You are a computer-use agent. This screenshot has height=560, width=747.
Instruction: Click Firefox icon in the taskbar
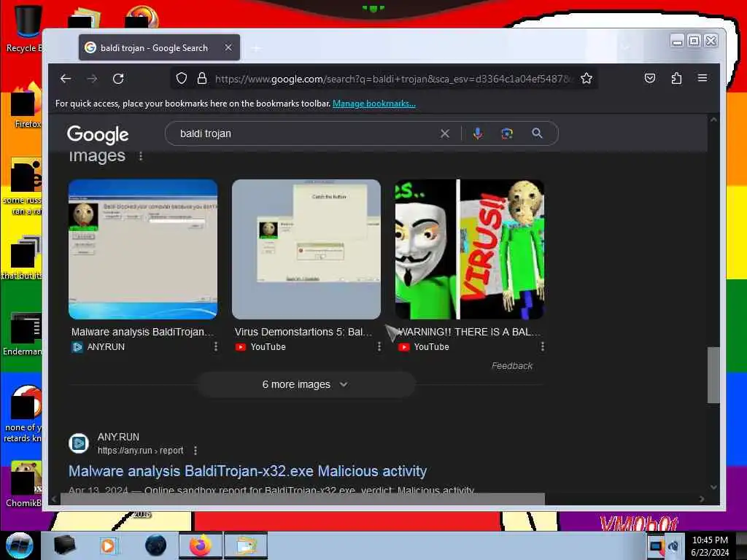[201, 545]
